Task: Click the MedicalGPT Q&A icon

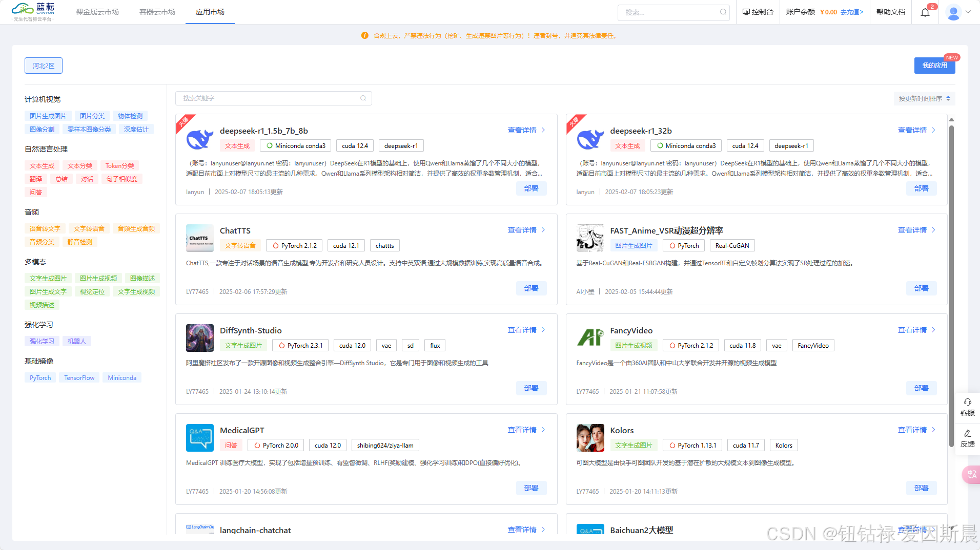Action: click(200, 438)
